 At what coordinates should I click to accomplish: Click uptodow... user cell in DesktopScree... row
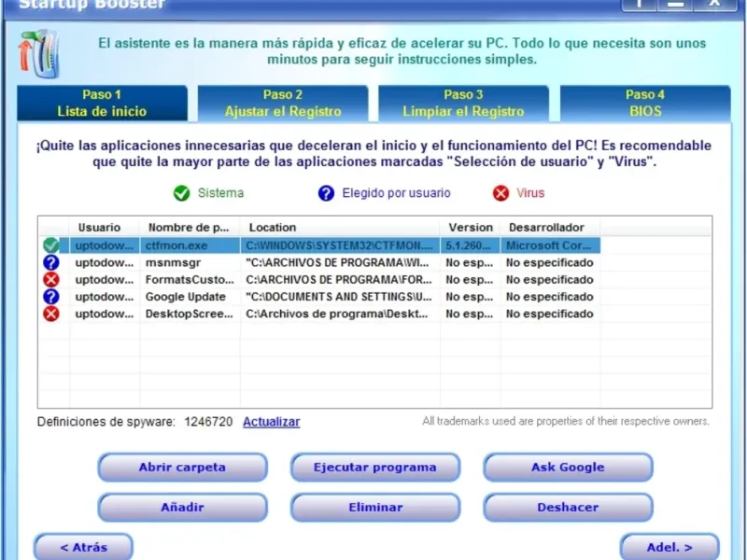pos(105,314)
